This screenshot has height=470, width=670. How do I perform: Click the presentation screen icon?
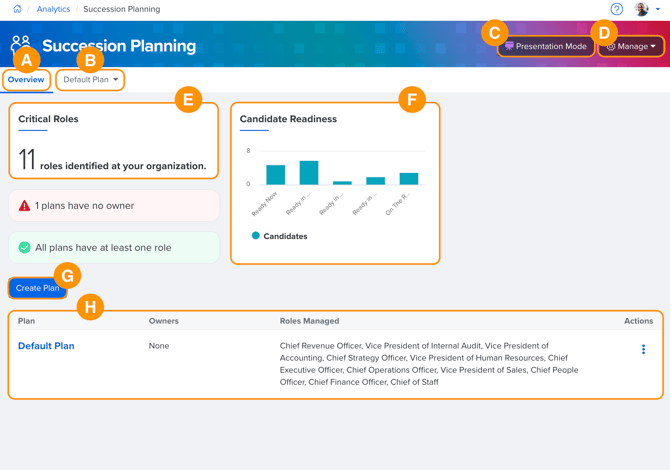(509, 46)
